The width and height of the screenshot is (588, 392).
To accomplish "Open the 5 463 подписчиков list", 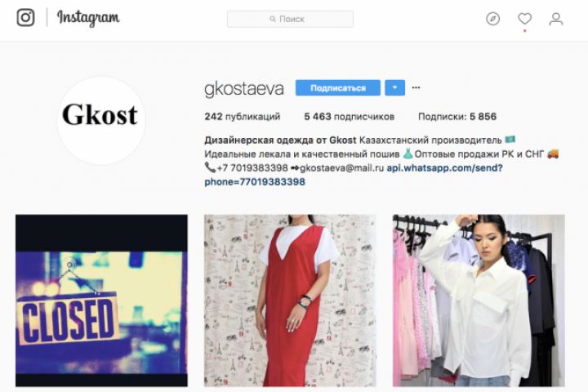I will pos(350,117).
